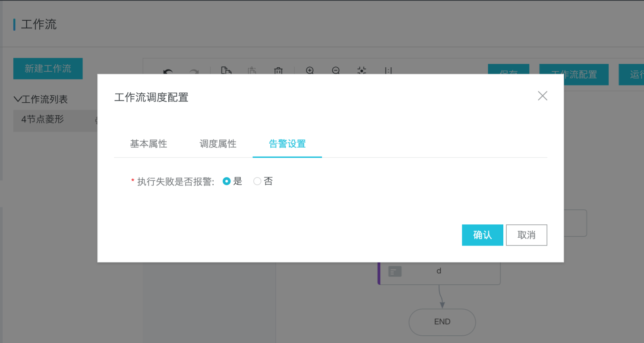This screenshot has height=343, width=644.
Task: Close the 工作流调度配置 dialog with X
Action: click(543, 96)
